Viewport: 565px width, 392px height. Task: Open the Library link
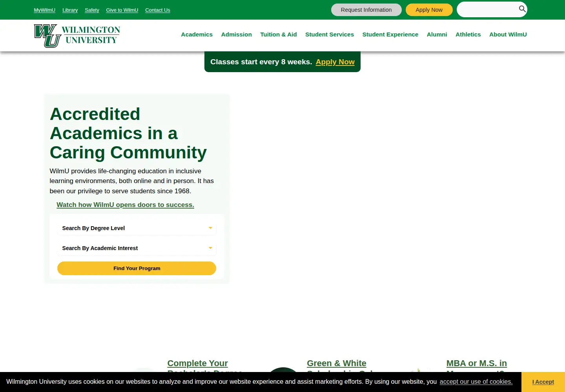click(x=70, y=10)
